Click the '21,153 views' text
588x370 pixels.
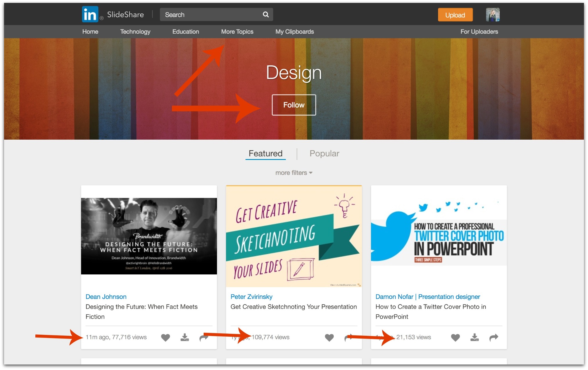pyautogui.click(x=413, y=337)
